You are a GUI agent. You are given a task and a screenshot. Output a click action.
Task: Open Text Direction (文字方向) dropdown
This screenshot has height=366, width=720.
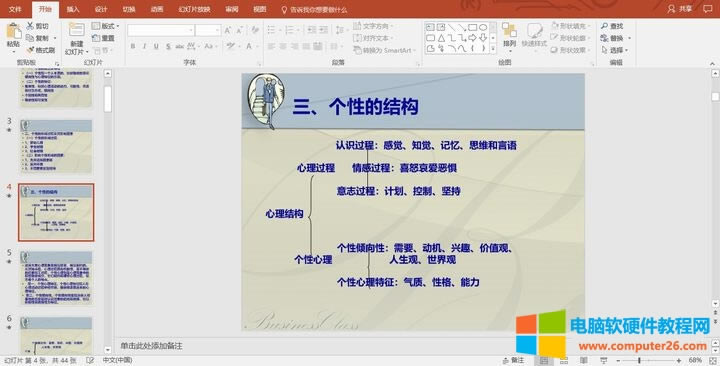tap(373, 26)
